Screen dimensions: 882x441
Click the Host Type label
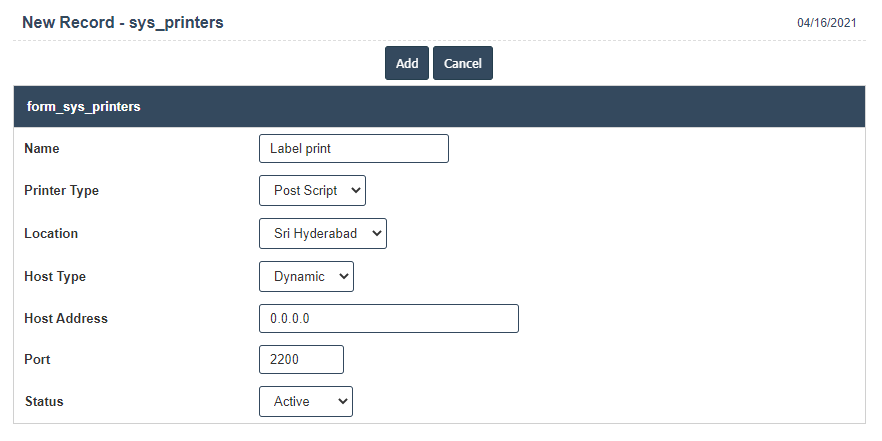coord(55,277)
